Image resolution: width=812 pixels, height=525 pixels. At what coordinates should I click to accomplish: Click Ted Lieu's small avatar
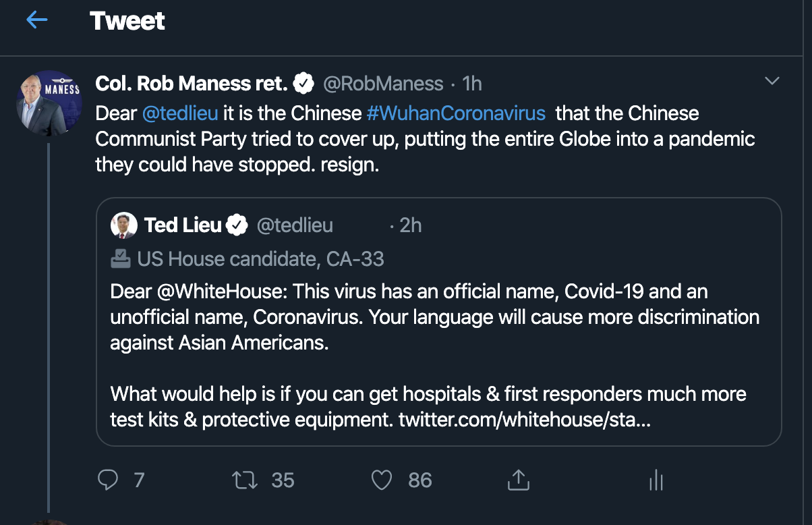(124, 225)
